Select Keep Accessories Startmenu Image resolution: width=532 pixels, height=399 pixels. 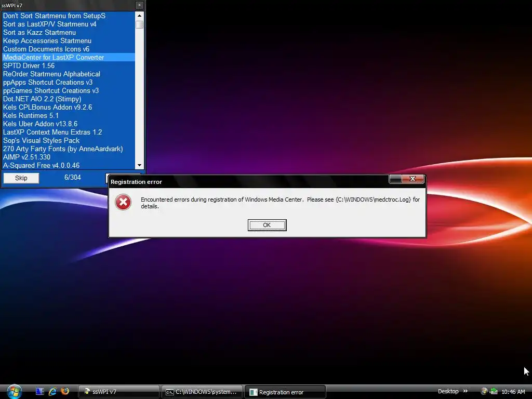click(x=69, y=41)
